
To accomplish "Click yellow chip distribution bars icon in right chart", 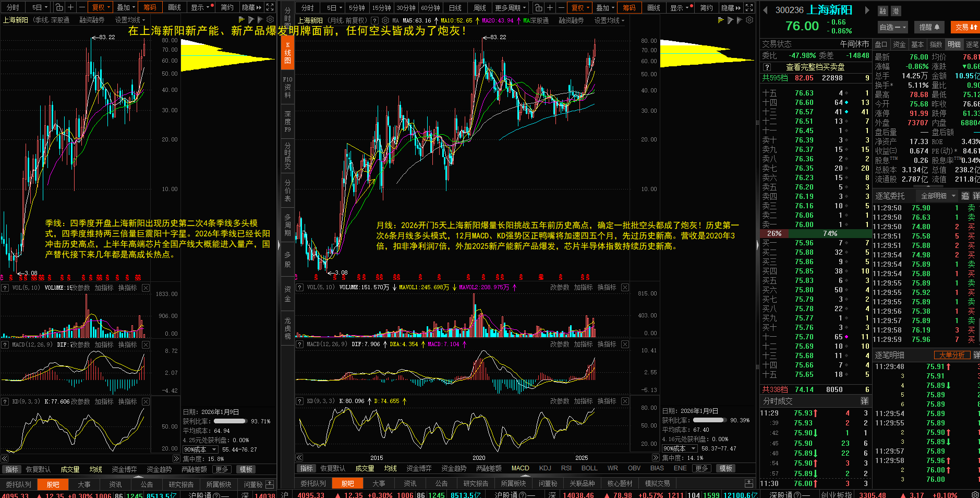I will click(721, 20).
